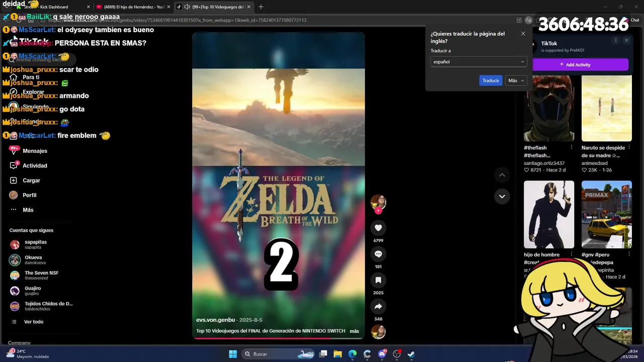The image size is (644, 362).
Task: Go to the next video with the down arrow
Action: coord(502,196)
